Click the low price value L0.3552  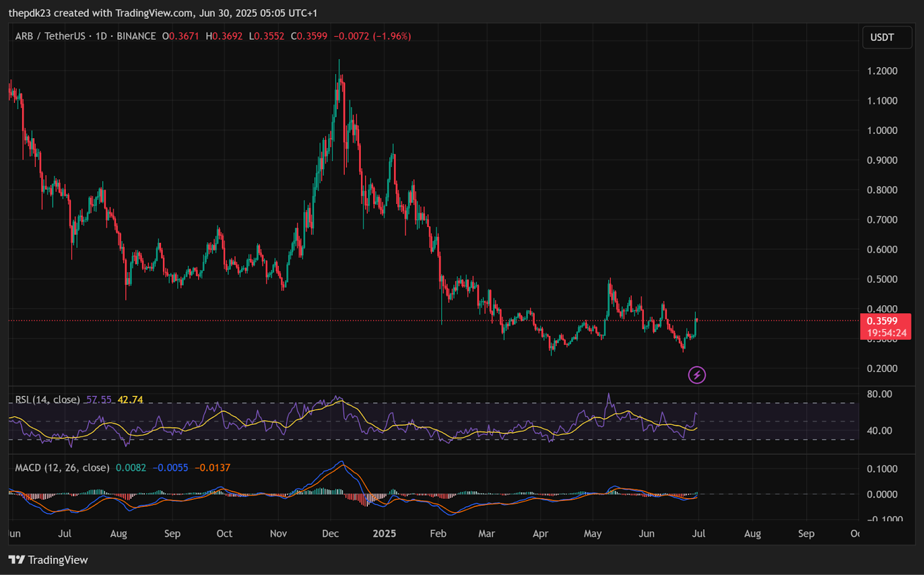[x=267, y=36]
